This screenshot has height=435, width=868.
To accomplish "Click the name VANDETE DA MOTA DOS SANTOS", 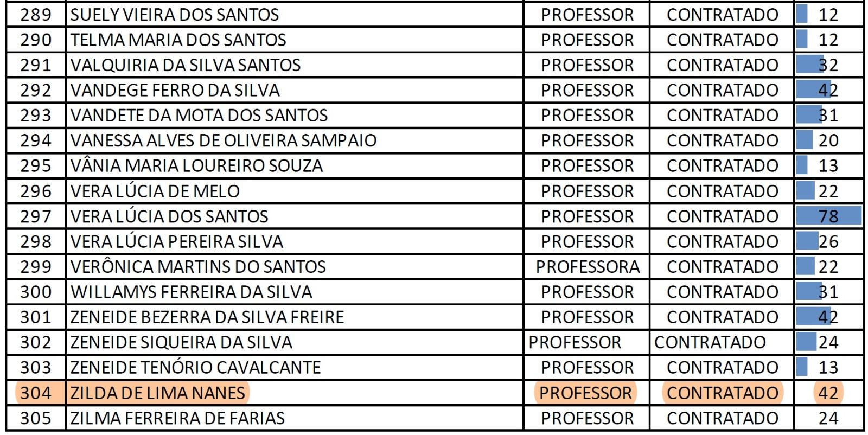I will tap(199, 116).
